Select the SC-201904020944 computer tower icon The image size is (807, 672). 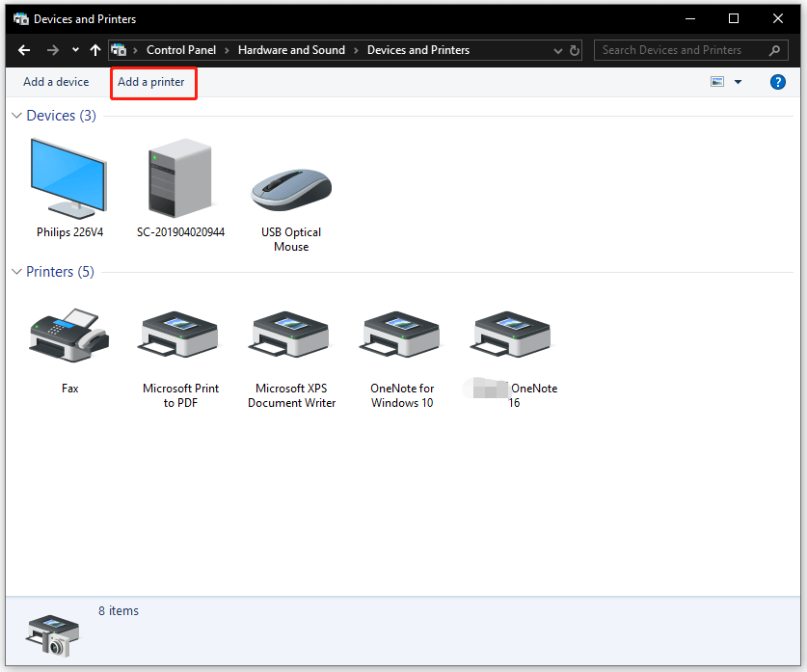(179, 178)
